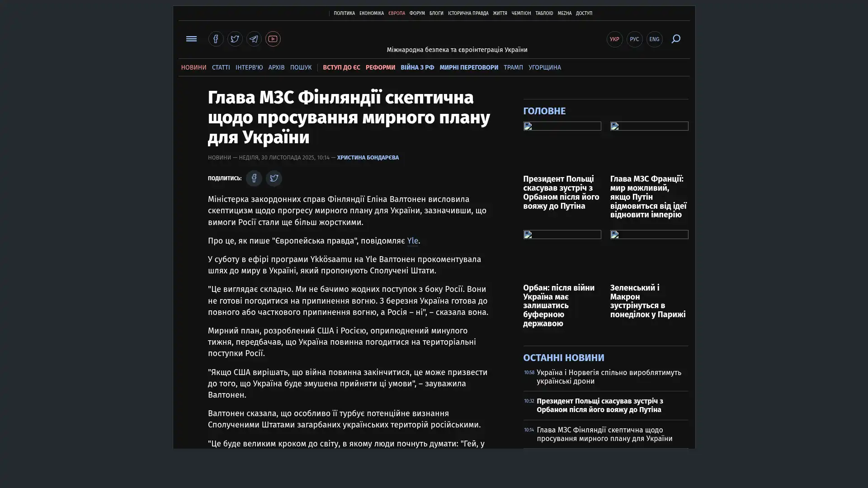Click the Twitter icon in header

(x=235, y=39)
